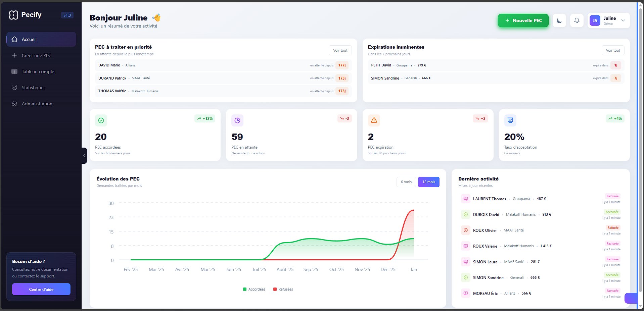
Task: Click the green check icon on PEC accordées card
Action: pos(101,120)
